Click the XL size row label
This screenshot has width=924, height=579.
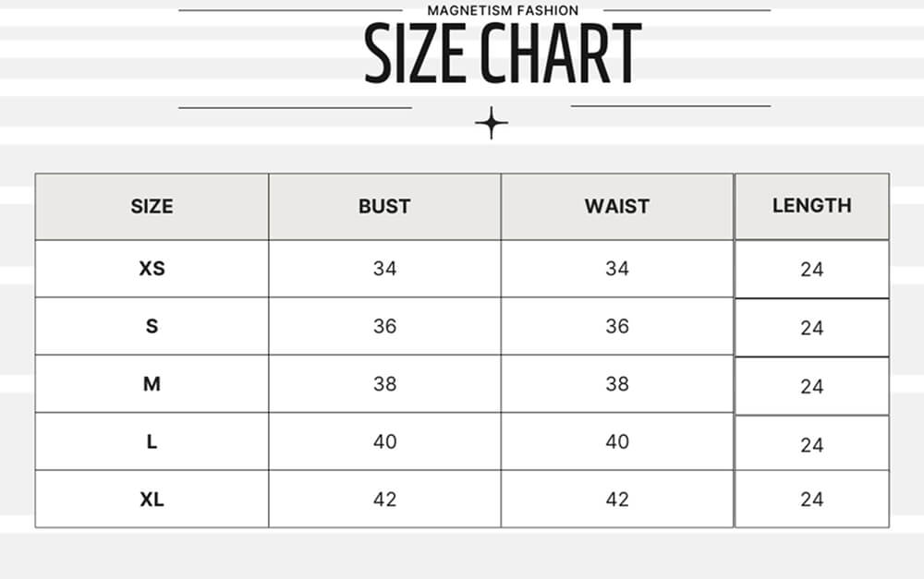(152, 500)
